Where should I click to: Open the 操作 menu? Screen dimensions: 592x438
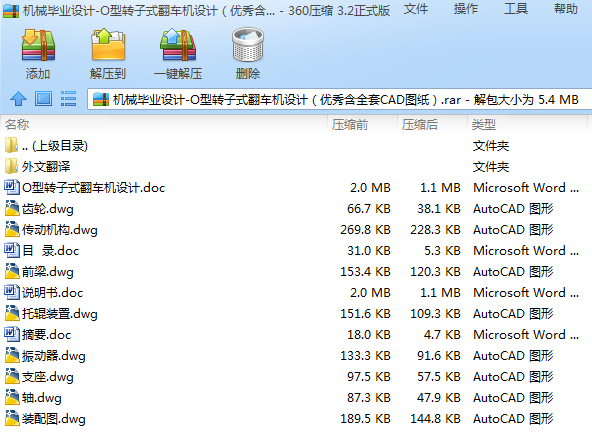[466, 9]
